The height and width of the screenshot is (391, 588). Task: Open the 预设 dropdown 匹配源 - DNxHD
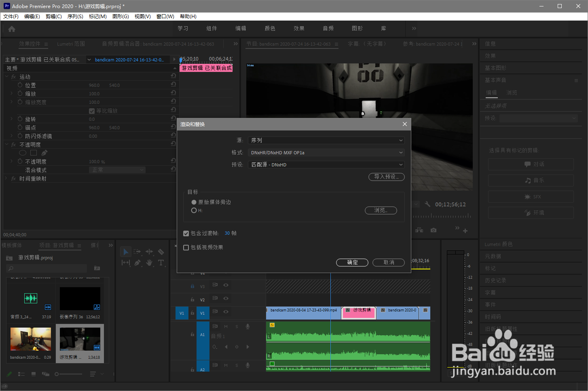tap(326, 164)
